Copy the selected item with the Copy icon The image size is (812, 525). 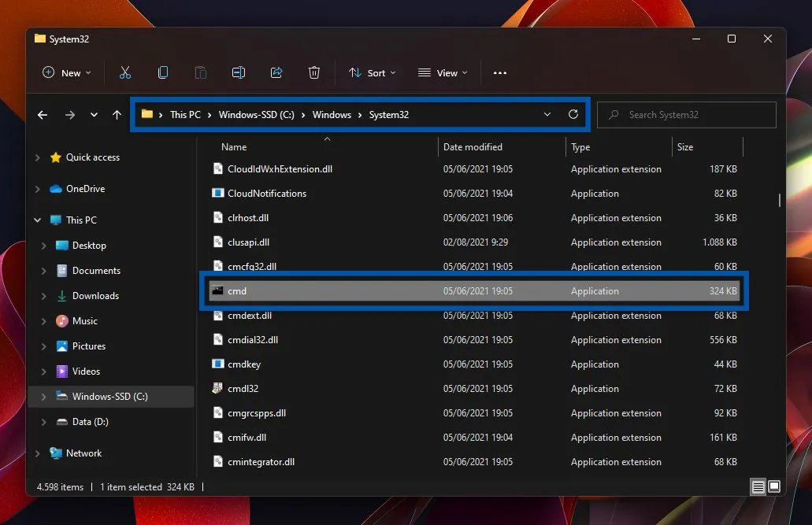pos(163,72)
